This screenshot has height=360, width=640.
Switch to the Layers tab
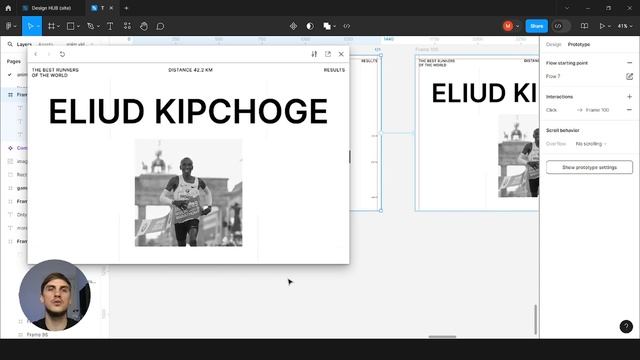pyautogui.click(x=24, y=44)
